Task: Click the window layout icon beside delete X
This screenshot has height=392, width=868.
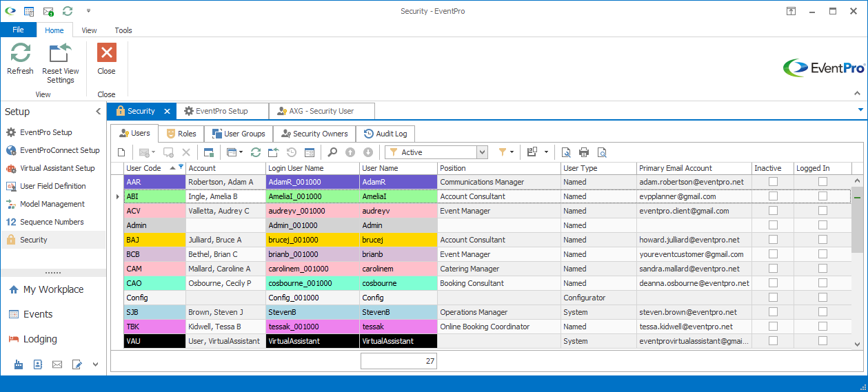Action: click(209, 152)
